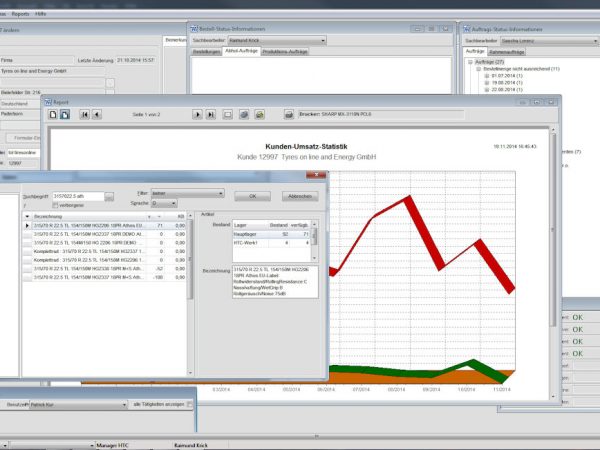Click the Bezeichnung description text box
Image resolution: width=600 pixels, height=450 pixels.
pos(275,282)
